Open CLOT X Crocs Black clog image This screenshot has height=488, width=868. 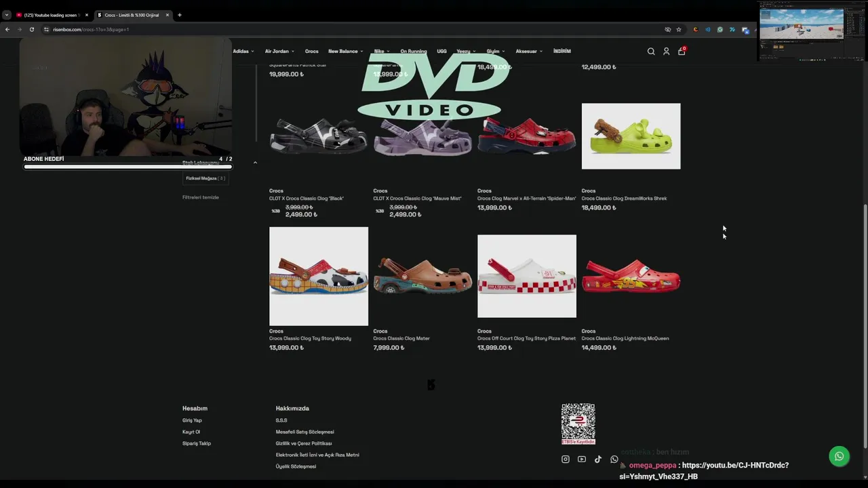[319, 136]
